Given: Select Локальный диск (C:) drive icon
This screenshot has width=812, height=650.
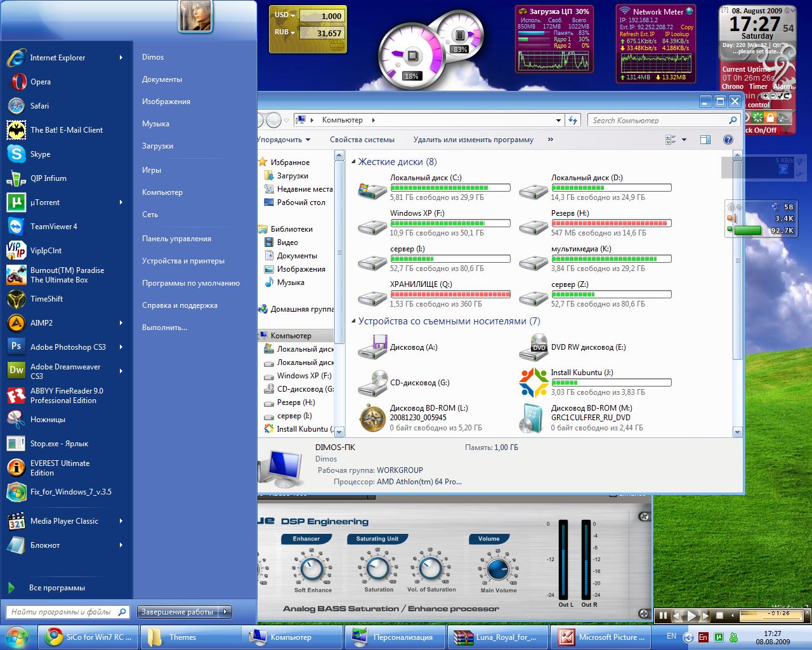Looking at the screenshot, I should (x=372, y=189).
